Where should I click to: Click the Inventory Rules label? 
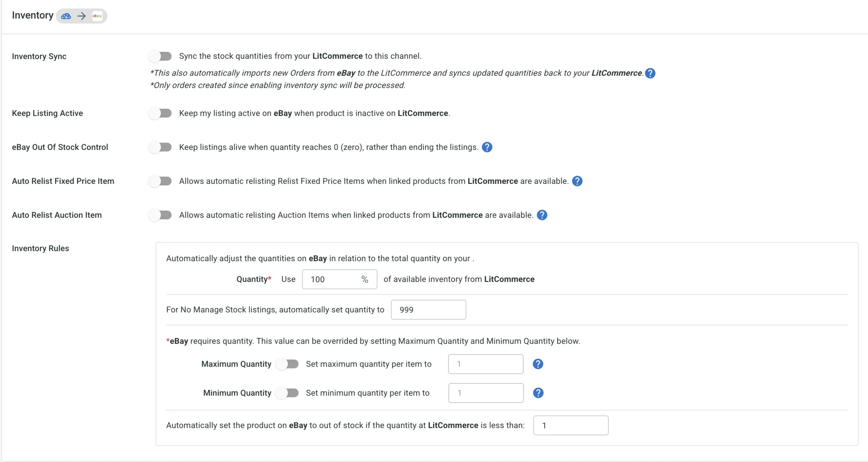(40, 248)
